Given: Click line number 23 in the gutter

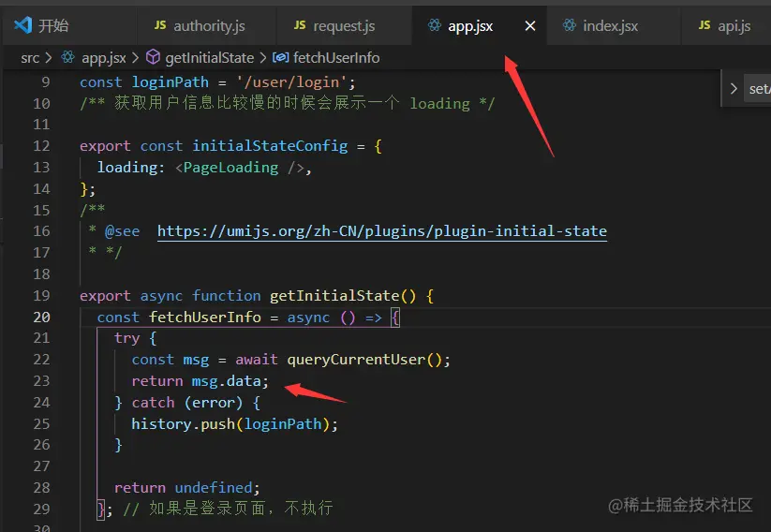Looking at the screenshot, I should click(x=41, y=381).
